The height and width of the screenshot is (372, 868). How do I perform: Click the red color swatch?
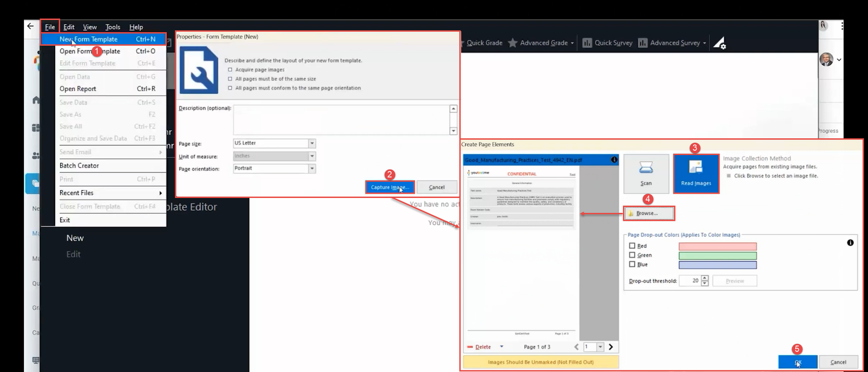(717, 247)
